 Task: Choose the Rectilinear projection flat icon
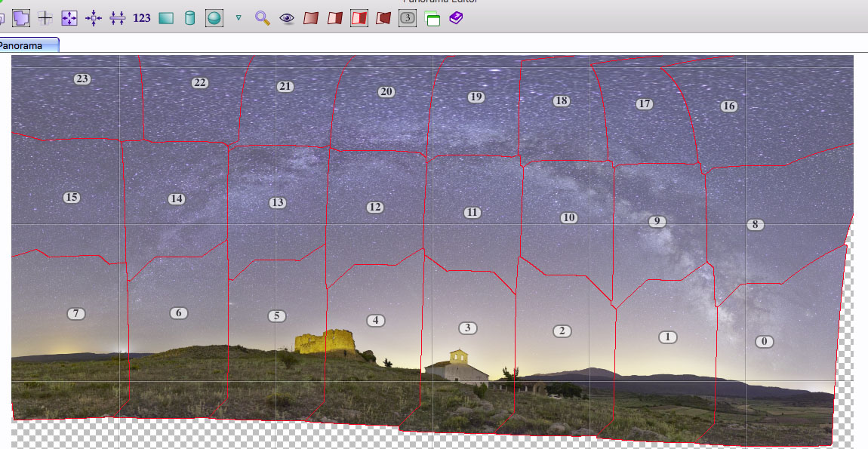click(166, 18)
